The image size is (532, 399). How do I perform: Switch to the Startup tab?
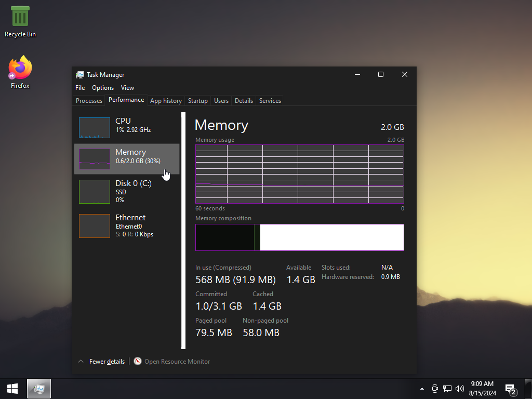point(197,101)
